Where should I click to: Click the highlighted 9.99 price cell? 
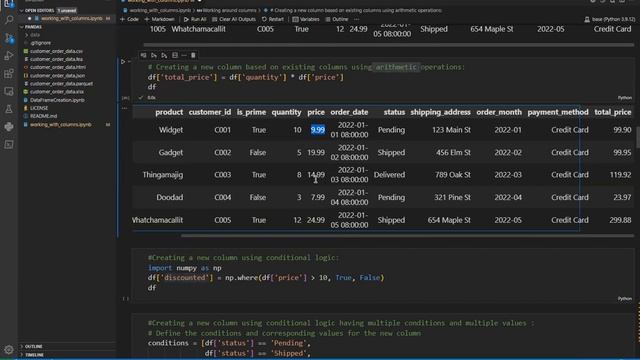point(318,130)
